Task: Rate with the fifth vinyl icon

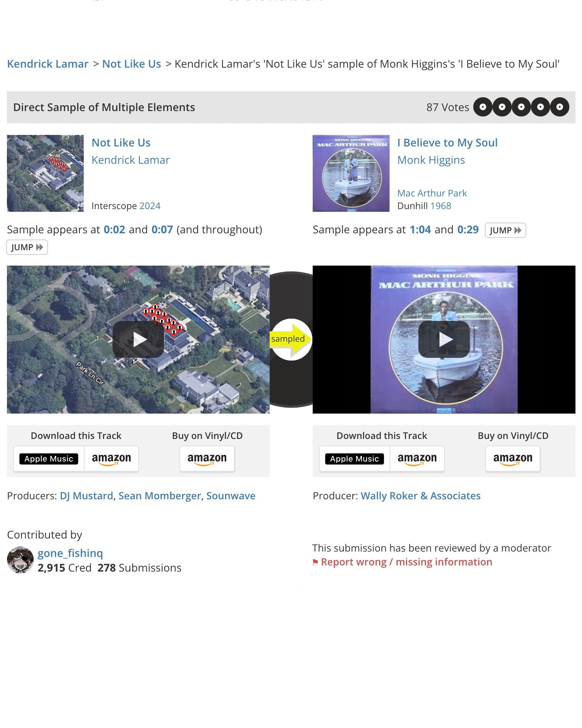Action: (560, 107)
